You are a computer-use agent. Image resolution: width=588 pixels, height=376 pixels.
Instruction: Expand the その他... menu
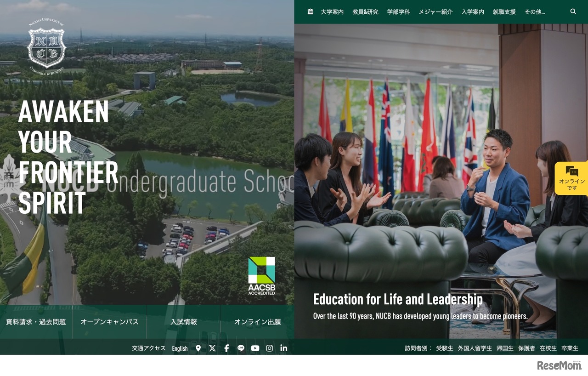(x=535, y=12)
